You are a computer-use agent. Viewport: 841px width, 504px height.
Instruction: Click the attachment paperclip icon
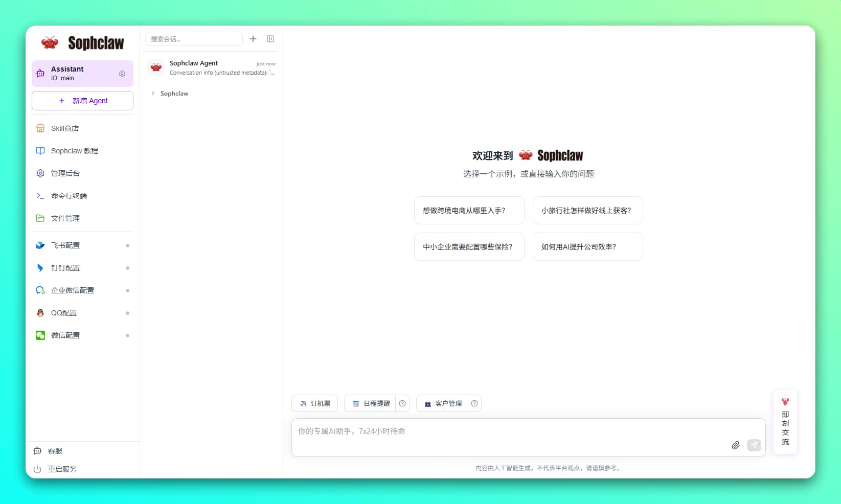coord(735,445)
